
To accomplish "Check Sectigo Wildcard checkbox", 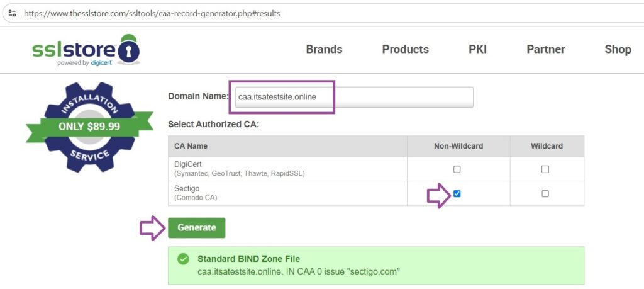I will 545,194.
